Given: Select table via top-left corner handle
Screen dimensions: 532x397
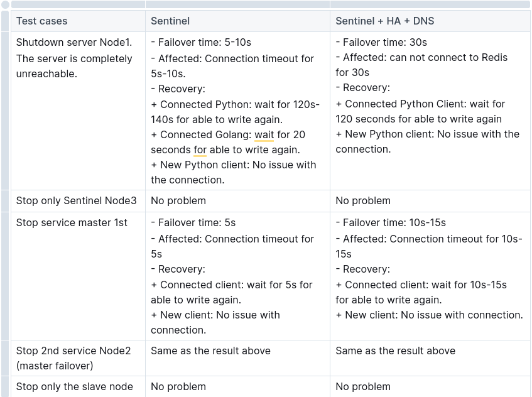Looking at the screenshot, I should coord(5,4).
